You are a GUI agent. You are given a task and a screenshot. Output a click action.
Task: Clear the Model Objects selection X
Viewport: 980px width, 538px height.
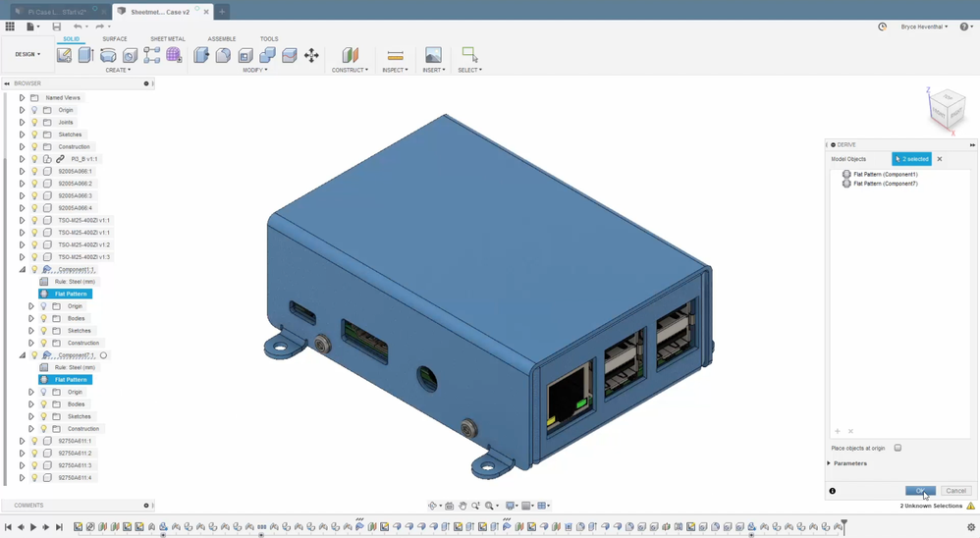click(940, 159)
